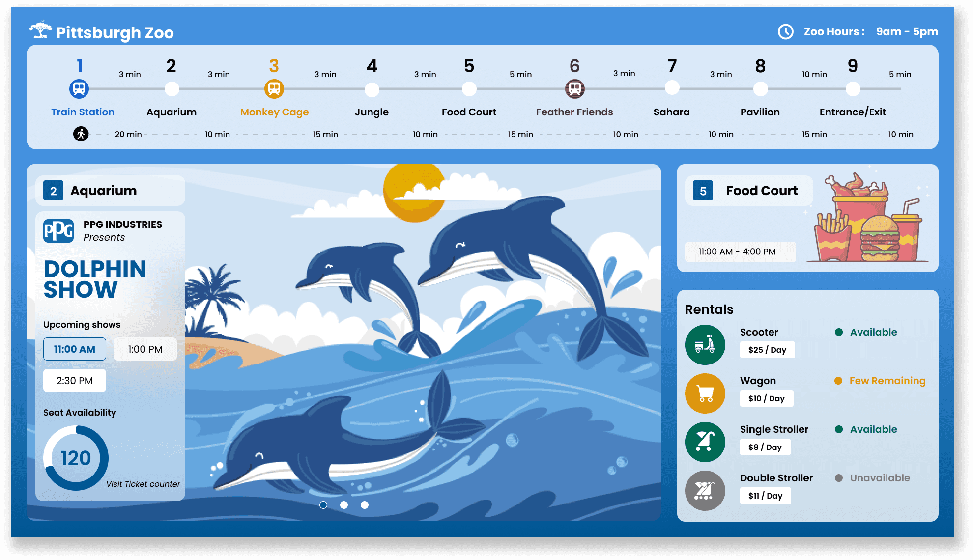Open the Train Station stop label

tap(83, 112)
